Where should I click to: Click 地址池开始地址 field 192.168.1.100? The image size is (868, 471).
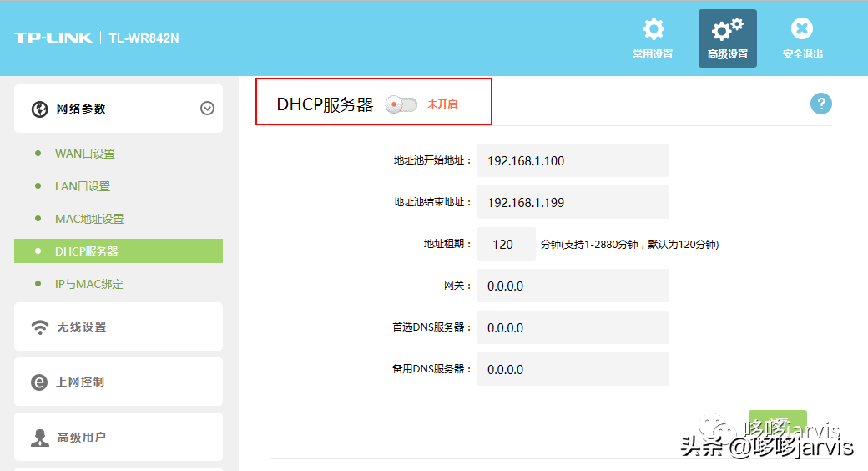pos(573,160)
